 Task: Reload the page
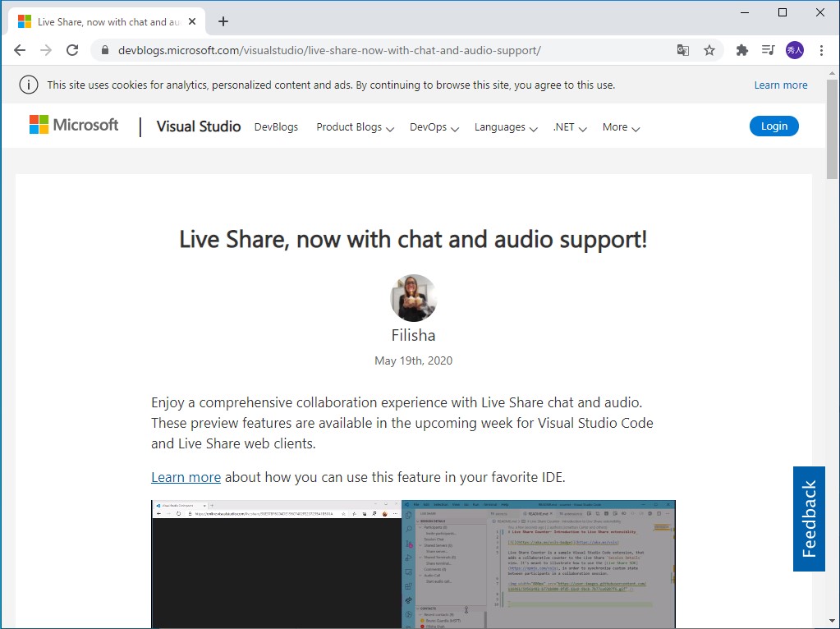72,50
